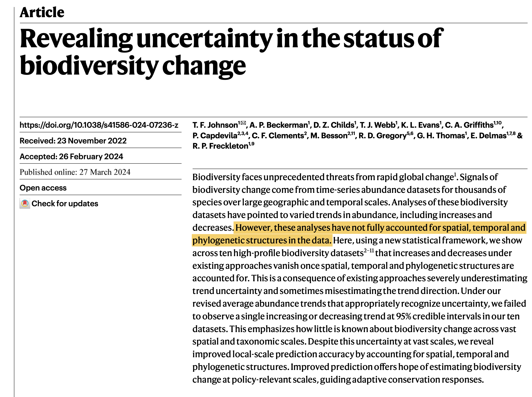The image size is (532, 397).
Task: Click author name T. J. Webb
Action: pos(377,125)
